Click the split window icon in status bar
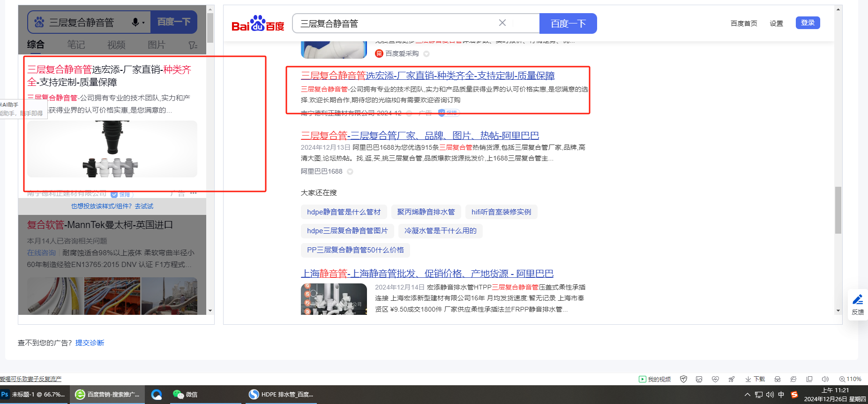This screenshot has height=404, width=868. coord(809,379)
